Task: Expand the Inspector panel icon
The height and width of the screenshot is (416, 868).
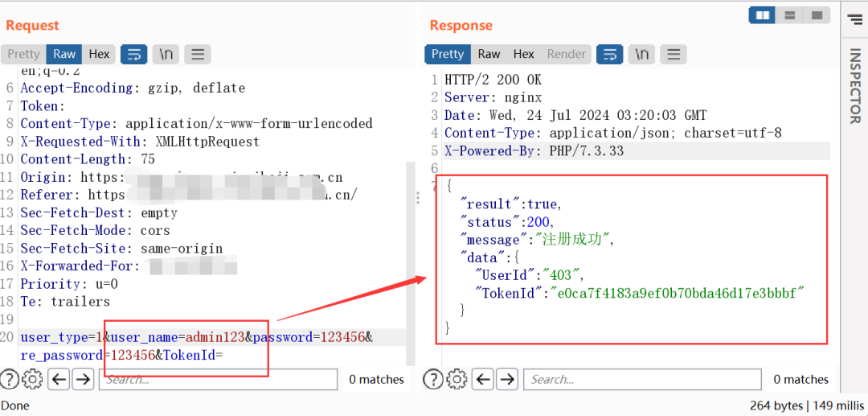Action: click(854, 20)
